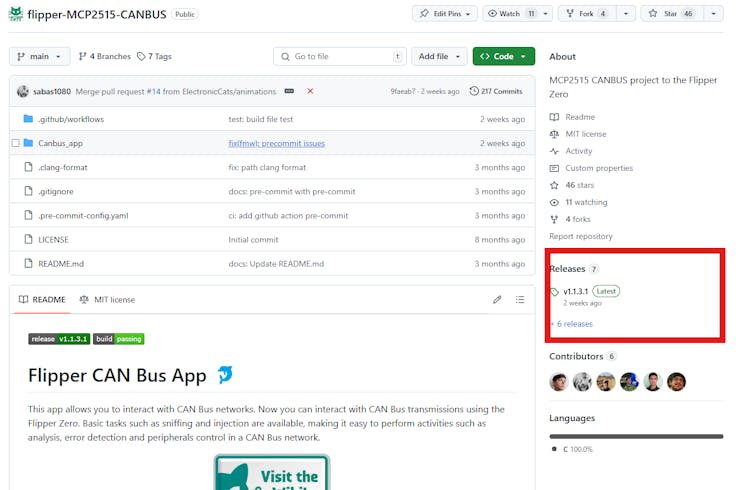Open the Canbus_app folder
Image resolution: width=740 pixels, height=490 pixels.
click(60, 143)
